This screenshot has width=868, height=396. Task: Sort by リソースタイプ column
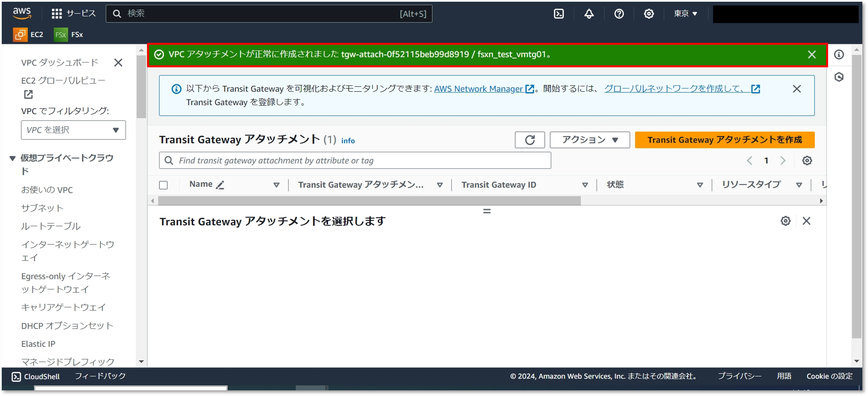(x=799, y=185)
